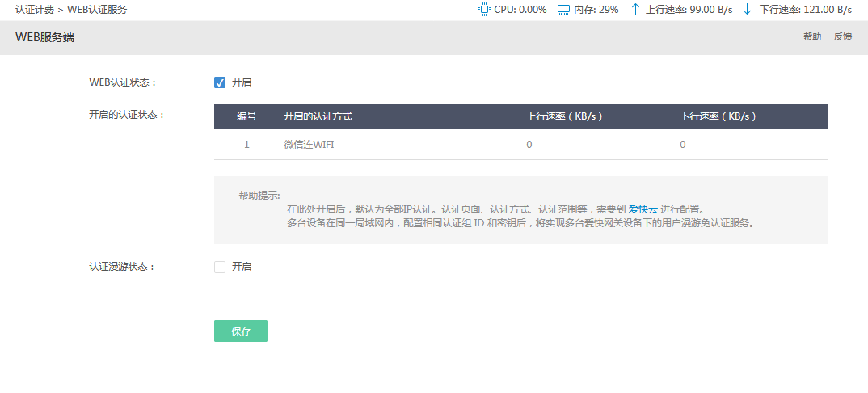868x393 pixels.
Task: Select the 微信连WIFI table row entry
Action: pos(309,145)
